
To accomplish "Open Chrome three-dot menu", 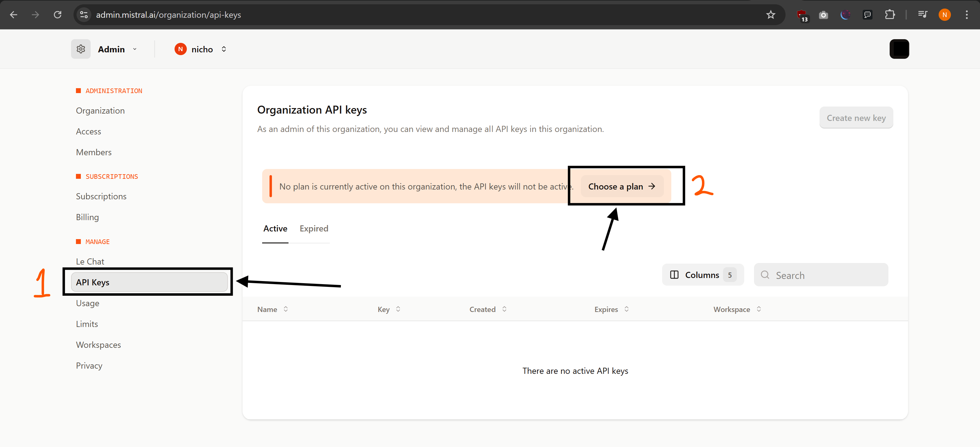I will (x=967, y=15).
